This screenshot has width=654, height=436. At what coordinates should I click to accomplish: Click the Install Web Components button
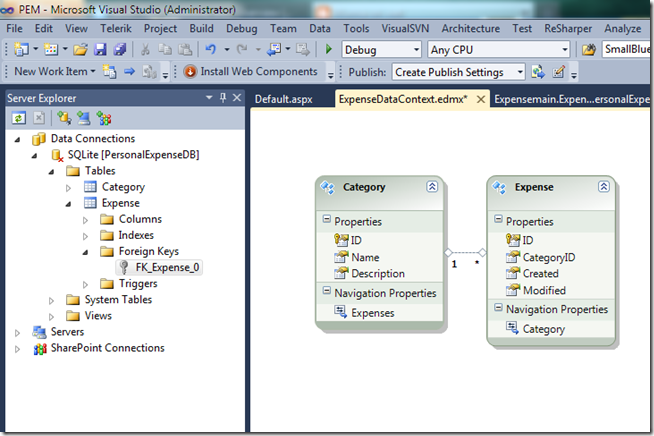coord(250,72)
